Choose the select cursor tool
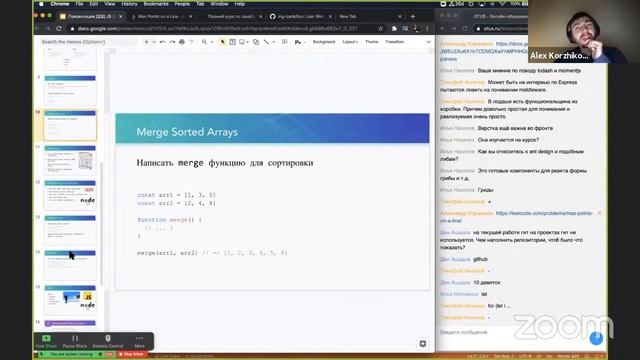Viewport: 640px width, 360px height. [x=222, y=42]
